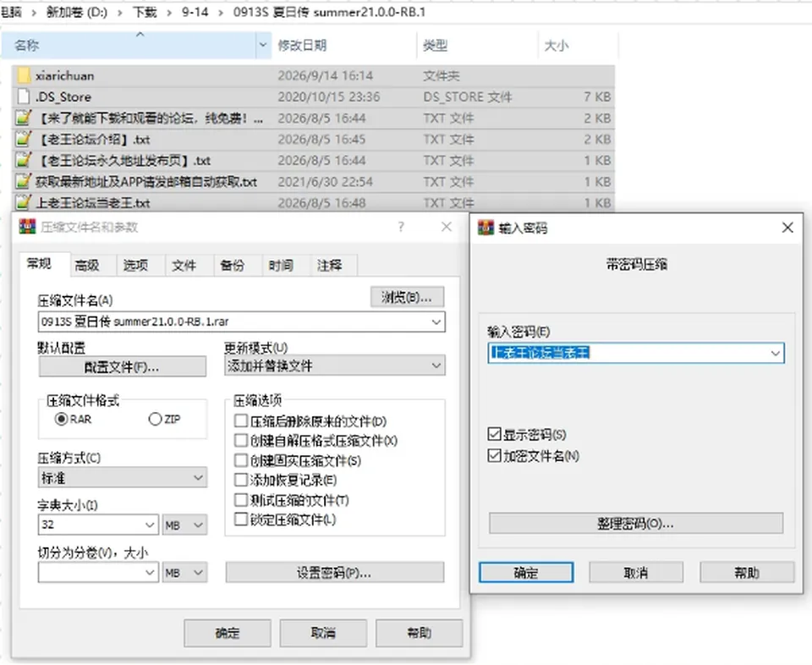
Task: Open the 切分为分卷 size dropdown
Action: (x=150, y=572)
